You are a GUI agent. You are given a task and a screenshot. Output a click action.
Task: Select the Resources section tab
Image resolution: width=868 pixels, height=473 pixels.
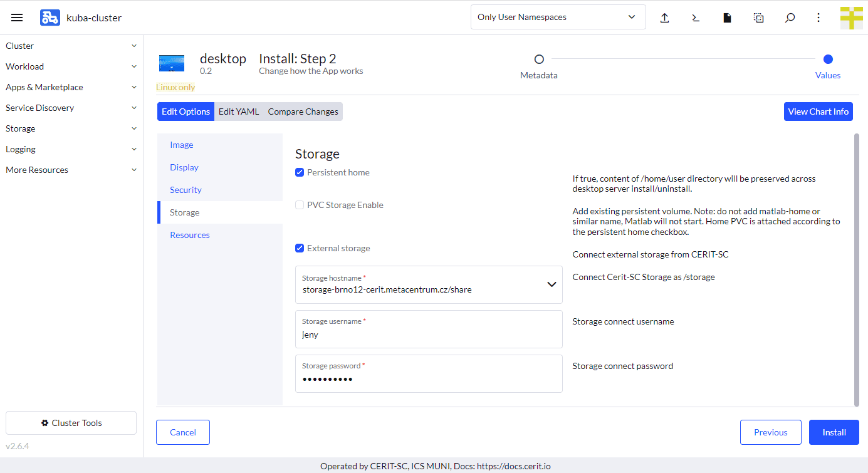190,235
